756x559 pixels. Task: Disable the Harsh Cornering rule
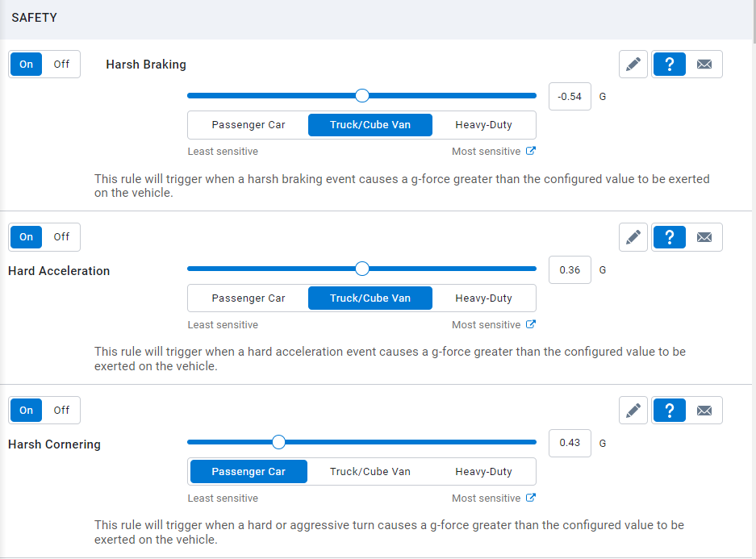pos(62,410)
